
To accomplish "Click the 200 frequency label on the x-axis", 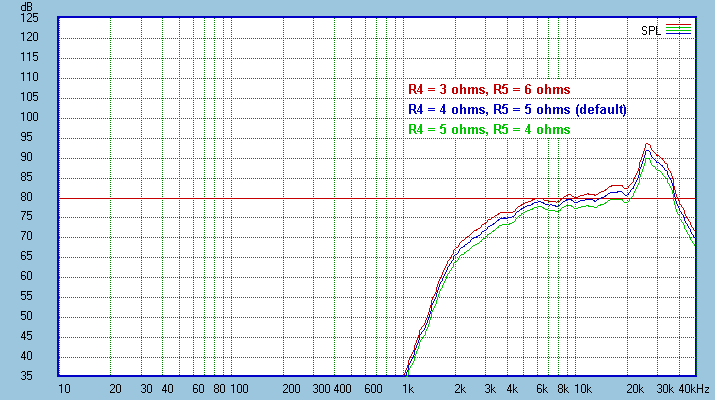I will pos(291,389).
